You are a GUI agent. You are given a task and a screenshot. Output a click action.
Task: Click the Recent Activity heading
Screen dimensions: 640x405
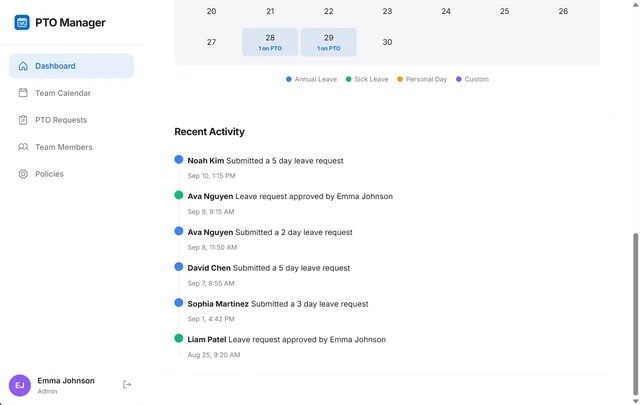(209, 131)
